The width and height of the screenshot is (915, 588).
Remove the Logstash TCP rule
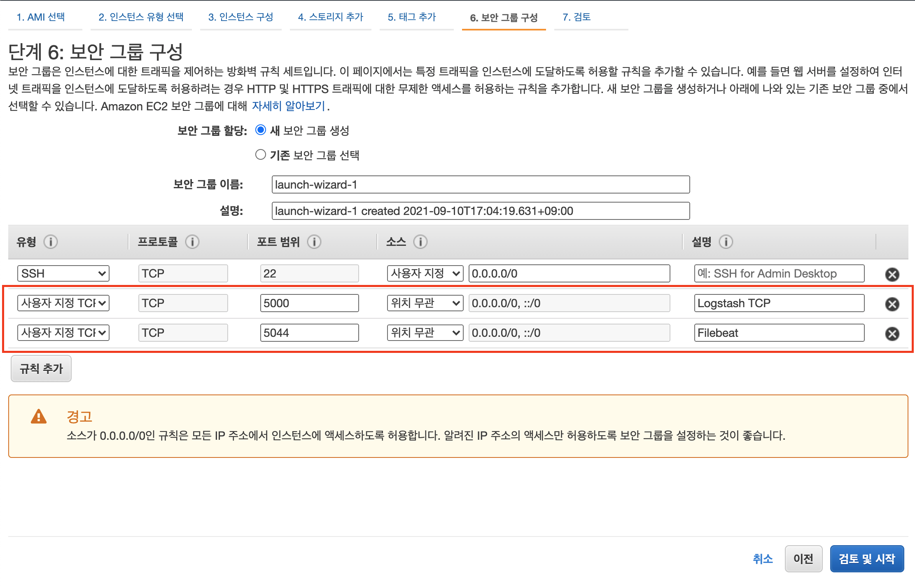pyautogui.click(x=892, y=304)
